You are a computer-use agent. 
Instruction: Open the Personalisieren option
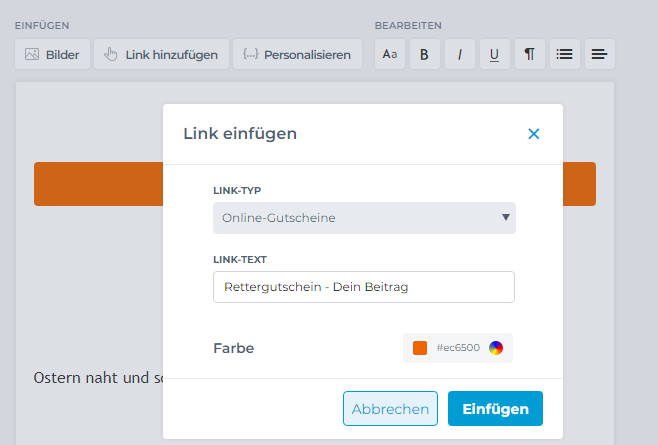(x=297, y=54)
